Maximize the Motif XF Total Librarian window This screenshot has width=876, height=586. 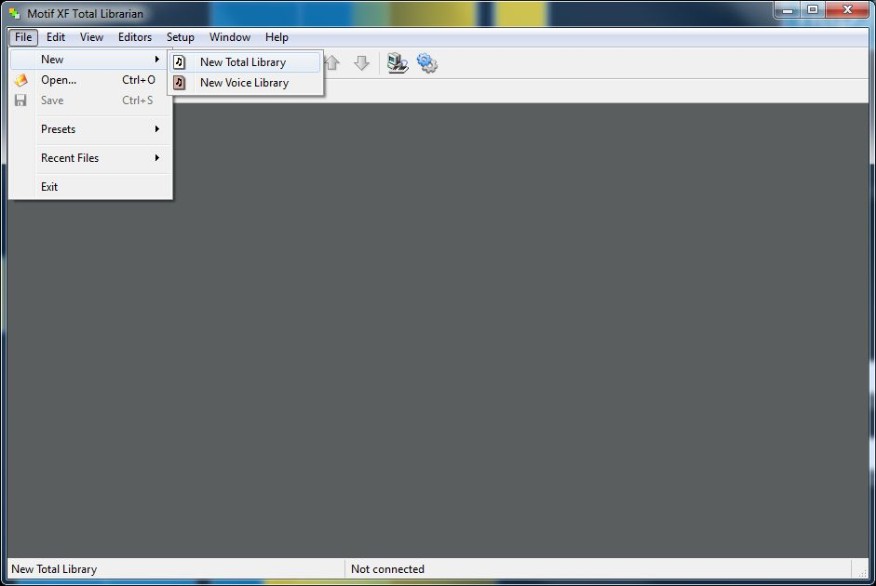813,10
